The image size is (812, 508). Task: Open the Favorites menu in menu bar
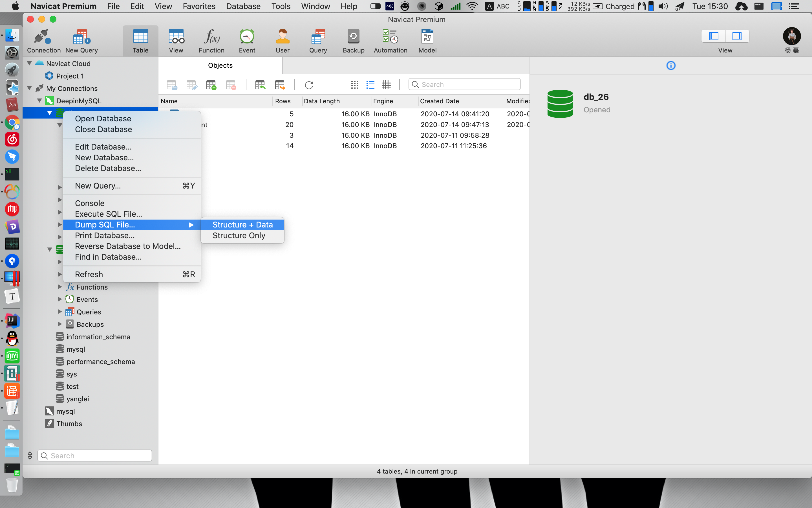click(x=199, y=6)
